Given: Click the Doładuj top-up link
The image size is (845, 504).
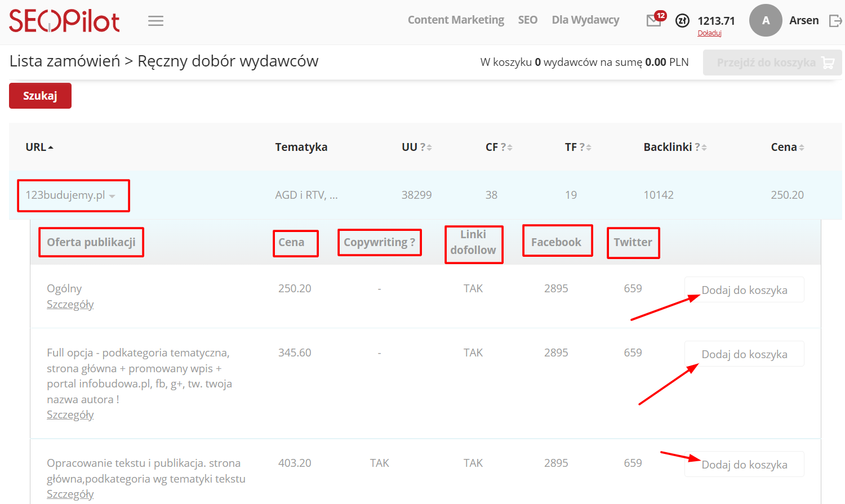Looking at the screenshot, I should pos(709,33).
